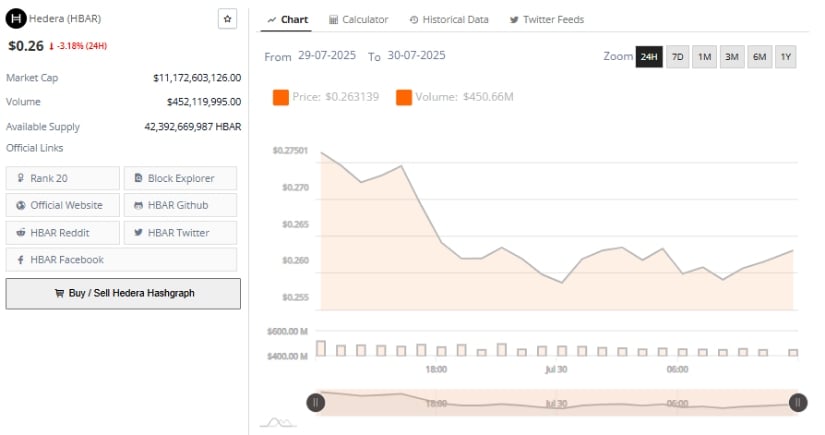
Task: Click the small chart logo below navigator
Action: coord(279,422)
